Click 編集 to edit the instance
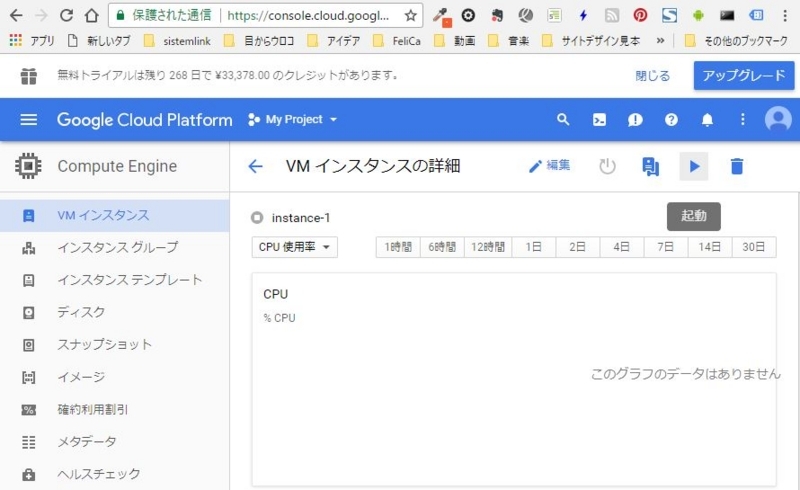The image size is (800, 490). 549,166
